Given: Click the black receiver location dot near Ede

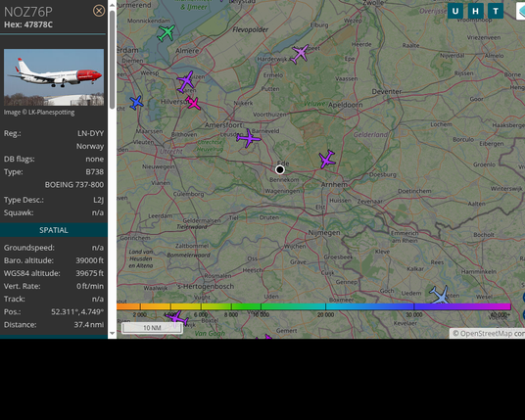Looking at the screenshot, I should [280, 169].
